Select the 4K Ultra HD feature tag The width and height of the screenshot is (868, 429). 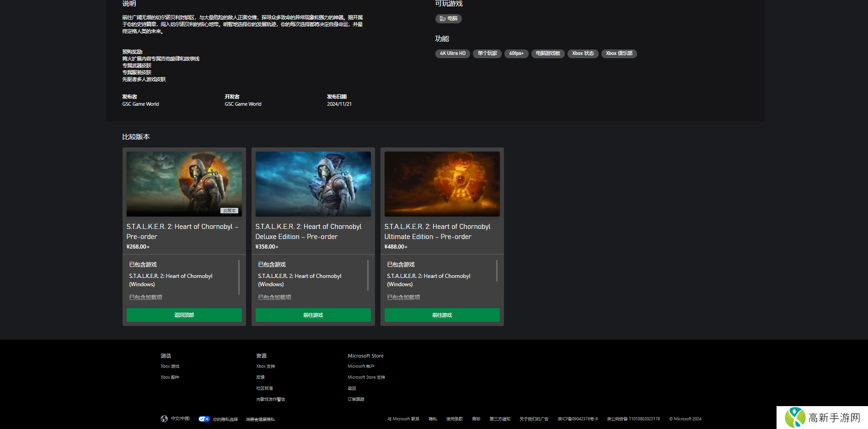[452, 54]
